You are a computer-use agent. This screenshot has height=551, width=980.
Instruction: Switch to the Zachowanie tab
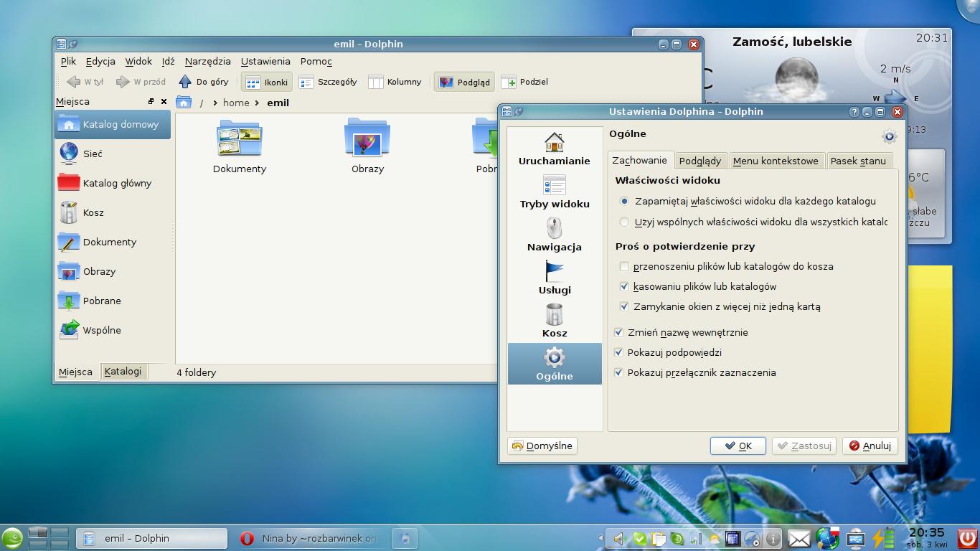640,160
